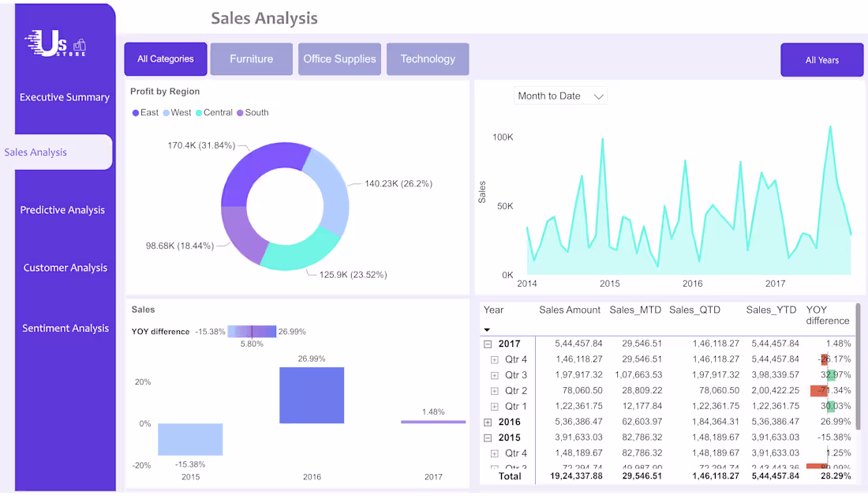The image size is (868, 496).
Task: Sort by YOY difference column header
Action: (x=828, y=315)
